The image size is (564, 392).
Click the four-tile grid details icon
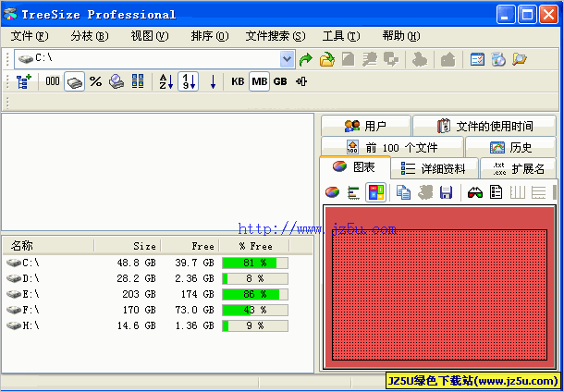138,81
